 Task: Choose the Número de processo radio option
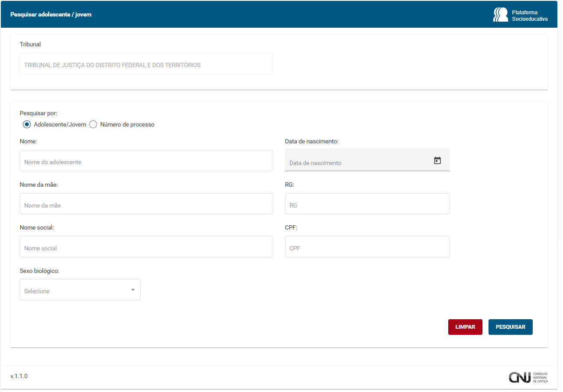tap(93, 124)
